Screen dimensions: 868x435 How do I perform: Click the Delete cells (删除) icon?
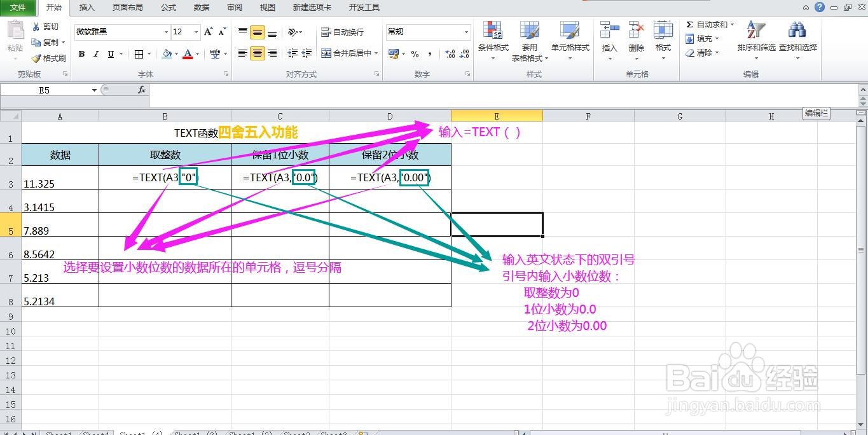click(x=636, y=30)
